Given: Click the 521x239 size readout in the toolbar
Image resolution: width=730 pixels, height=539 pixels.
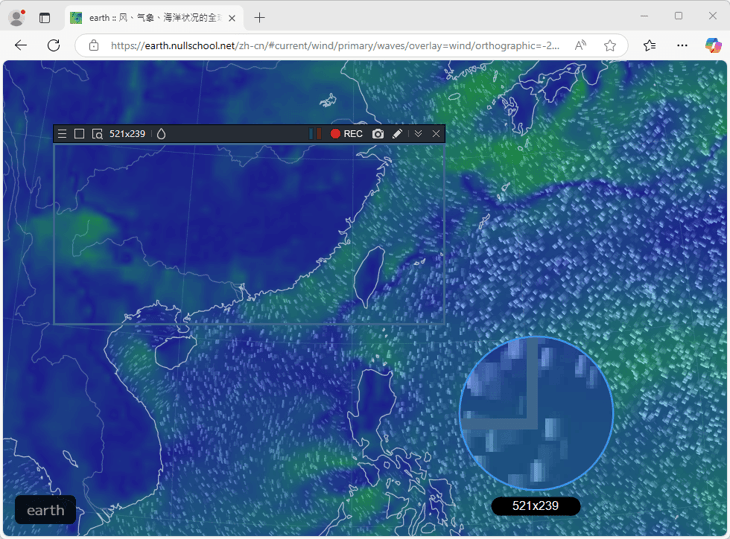Looking at the screenshot, I should click(x=127, y=134).
